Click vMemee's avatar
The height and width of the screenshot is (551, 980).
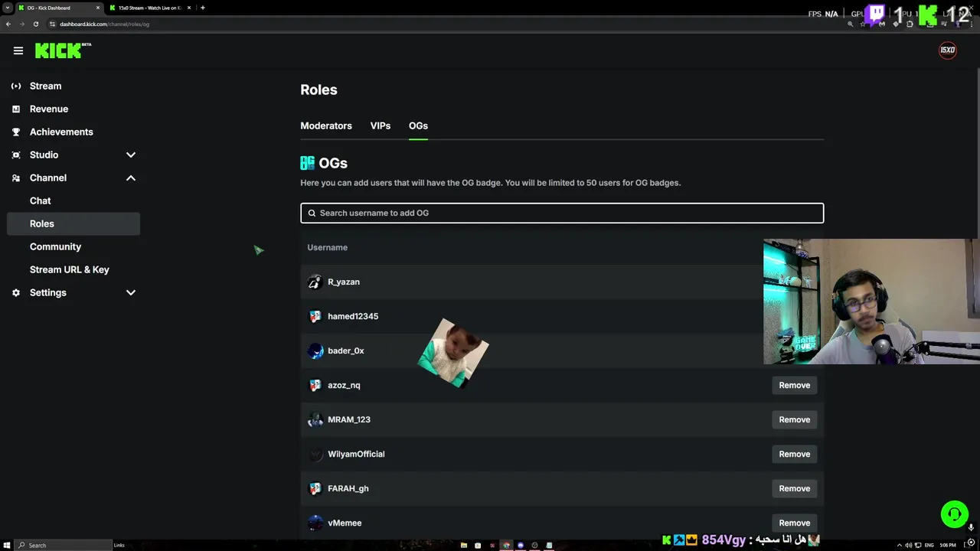point(315,523)
